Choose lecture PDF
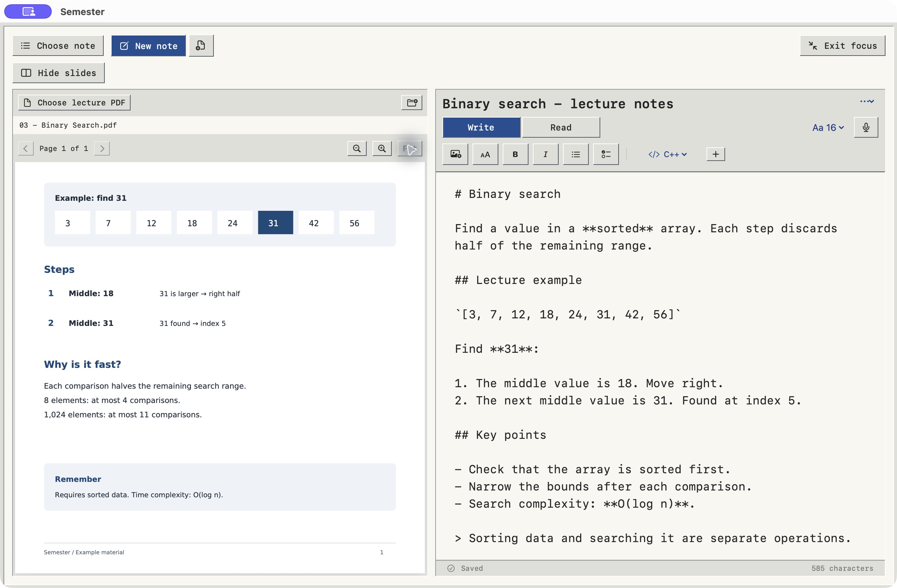The image size is (897, 588). pos(74,103)
